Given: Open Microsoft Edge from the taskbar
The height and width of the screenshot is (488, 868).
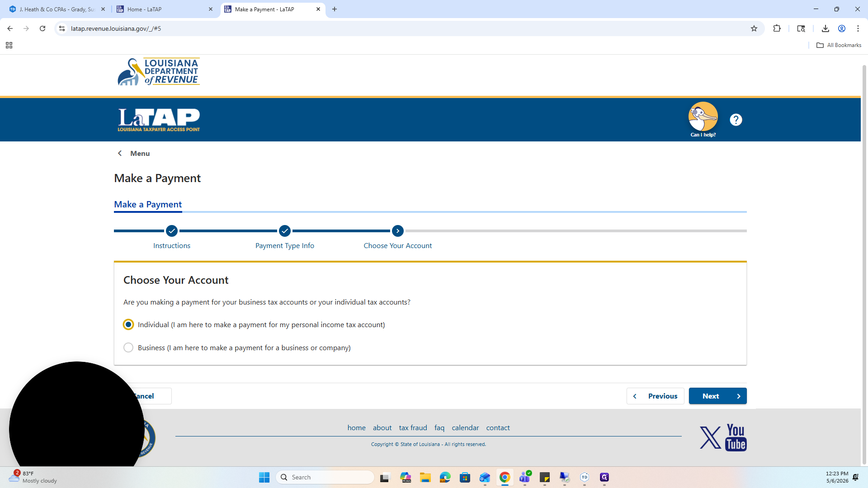Looking at the screenshot, I should click(445, 477).
